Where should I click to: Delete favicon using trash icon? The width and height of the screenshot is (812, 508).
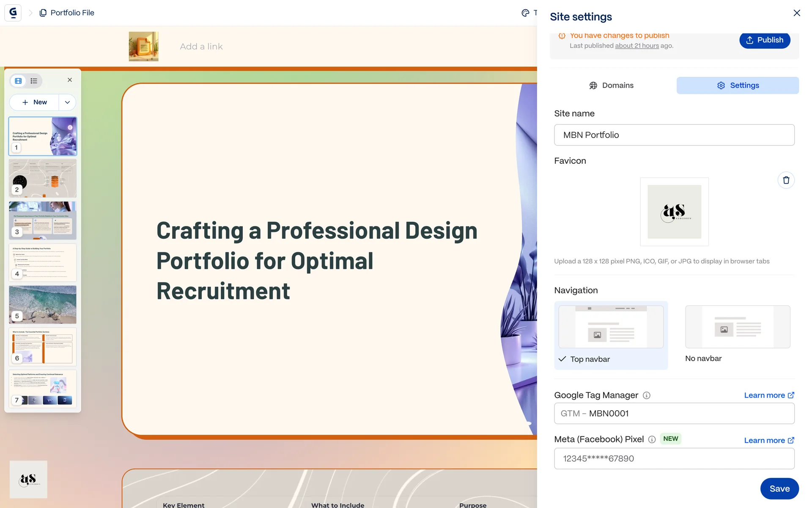click(786, 180)
